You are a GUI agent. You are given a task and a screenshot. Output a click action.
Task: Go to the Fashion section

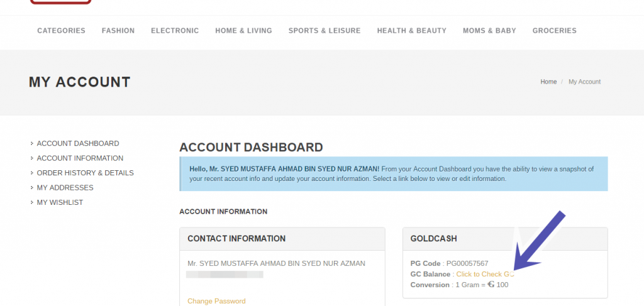118,31
